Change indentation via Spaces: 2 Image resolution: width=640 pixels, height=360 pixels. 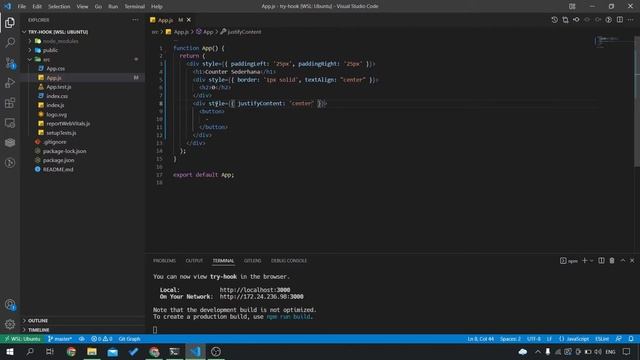pyautogui.click(x=510, y=339)
